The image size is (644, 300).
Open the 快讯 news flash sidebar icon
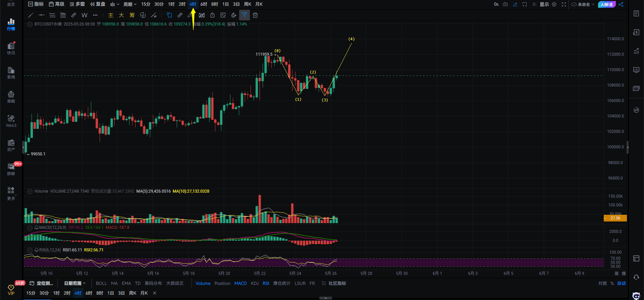pyautogui.click(x=11, y=49)
